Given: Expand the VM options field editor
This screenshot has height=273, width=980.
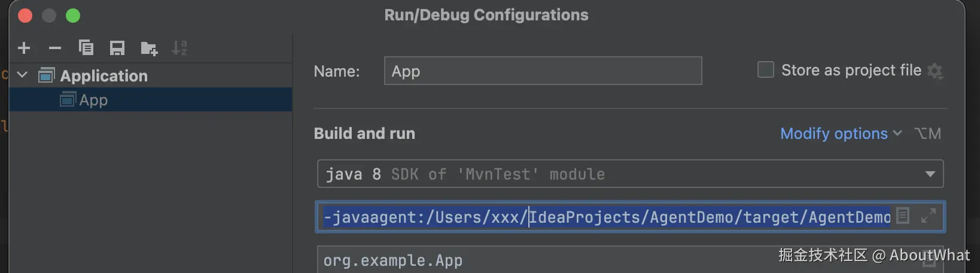Looking at the screenshot, I should 929,216.
